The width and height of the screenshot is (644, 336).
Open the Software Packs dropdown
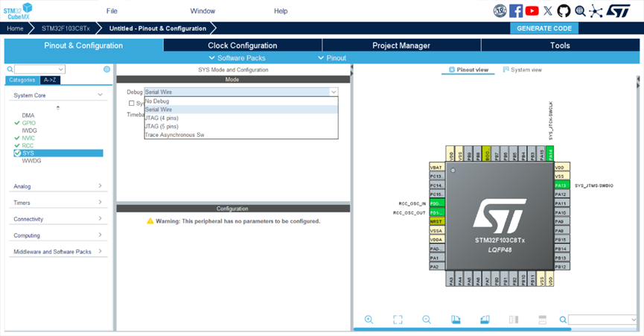[x=237, y=58]
